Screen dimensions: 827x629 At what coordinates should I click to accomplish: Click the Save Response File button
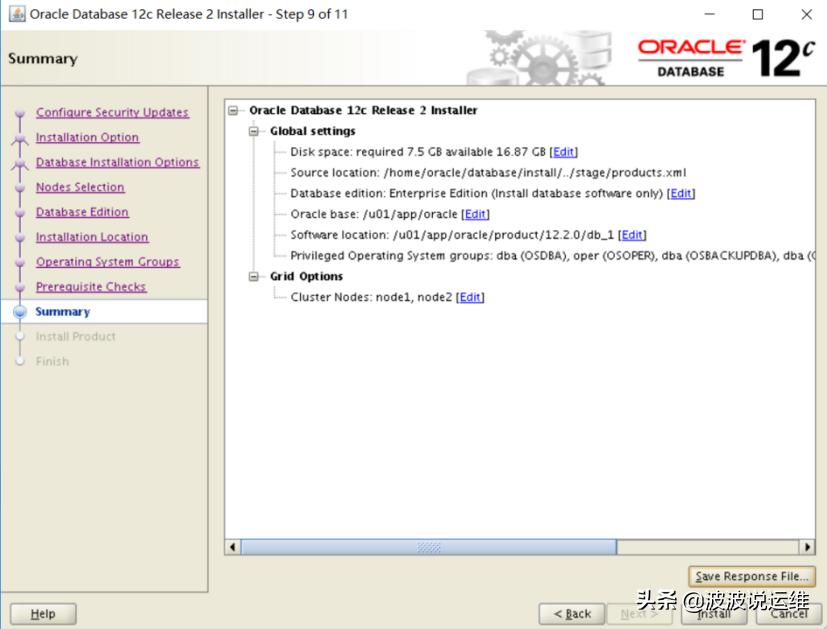coord(751,575)
